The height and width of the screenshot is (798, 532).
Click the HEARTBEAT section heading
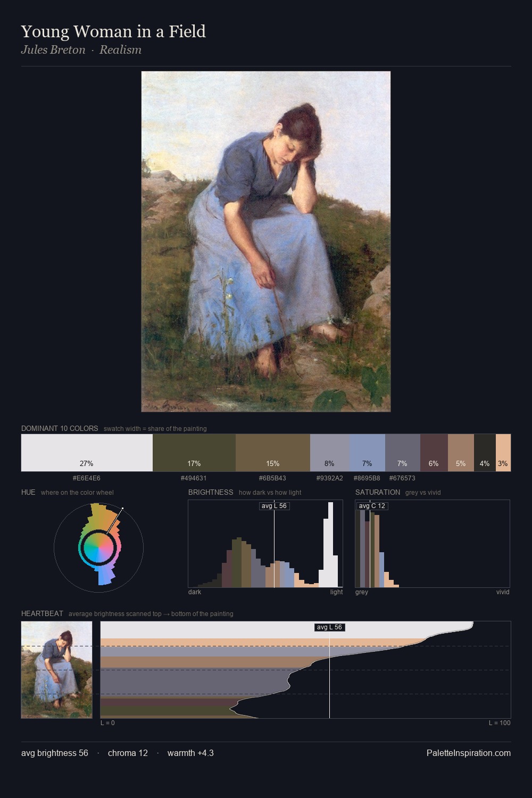coord(42,613)
